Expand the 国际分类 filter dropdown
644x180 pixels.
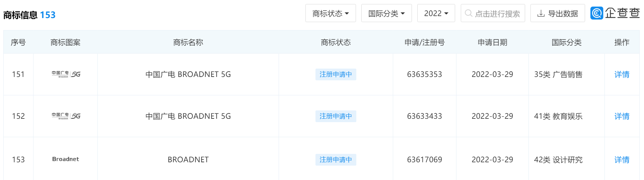(386, 13)
